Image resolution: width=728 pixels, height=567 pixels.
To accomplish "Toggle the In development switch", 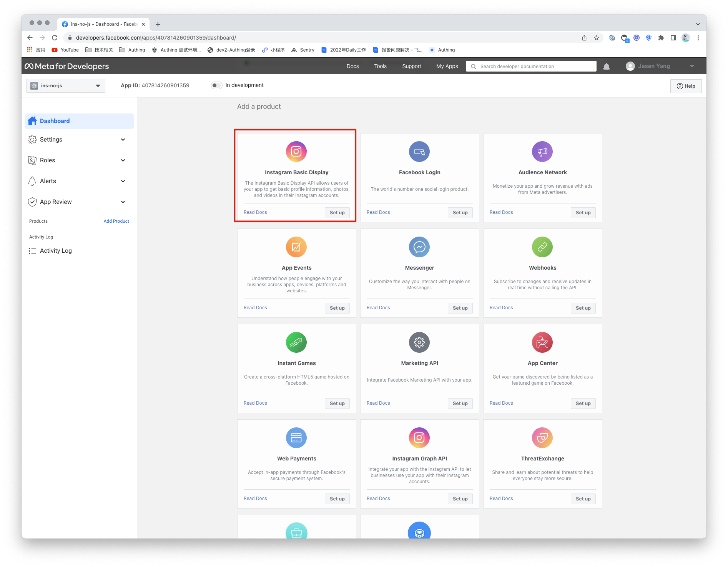I will click(216, 85).
